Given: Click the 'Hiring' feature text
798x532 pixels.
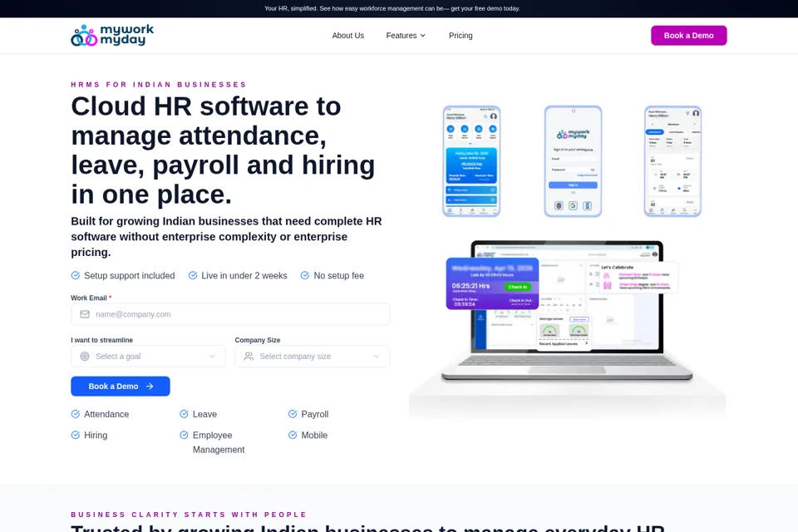Looking at the screenshot, I should pos(96,436).
